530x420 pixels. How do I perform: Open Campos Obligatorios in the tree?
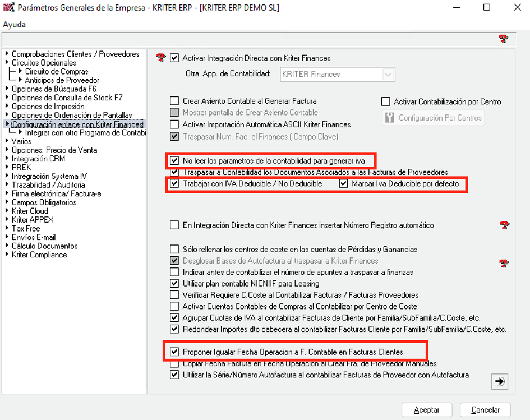coord(44,202)
